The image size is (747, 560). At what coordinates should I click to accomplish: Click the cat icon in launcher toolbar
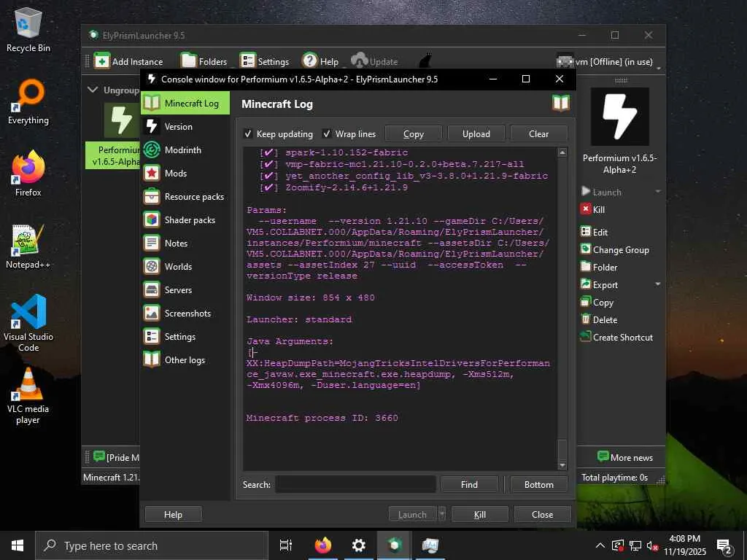tap(425, 61)
